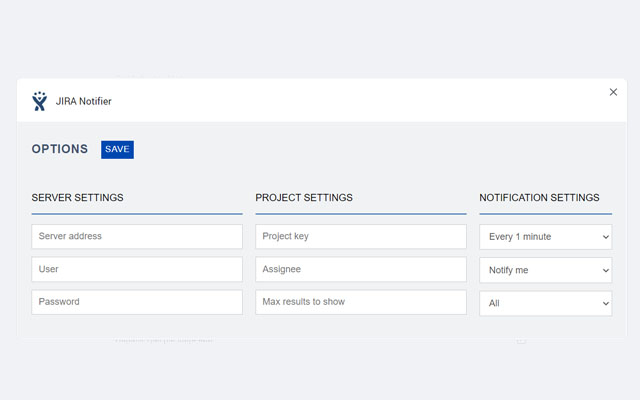Click the NOTIFICATION SETTINGS heading
640x400 pixels.
click(x=539, y=198)
